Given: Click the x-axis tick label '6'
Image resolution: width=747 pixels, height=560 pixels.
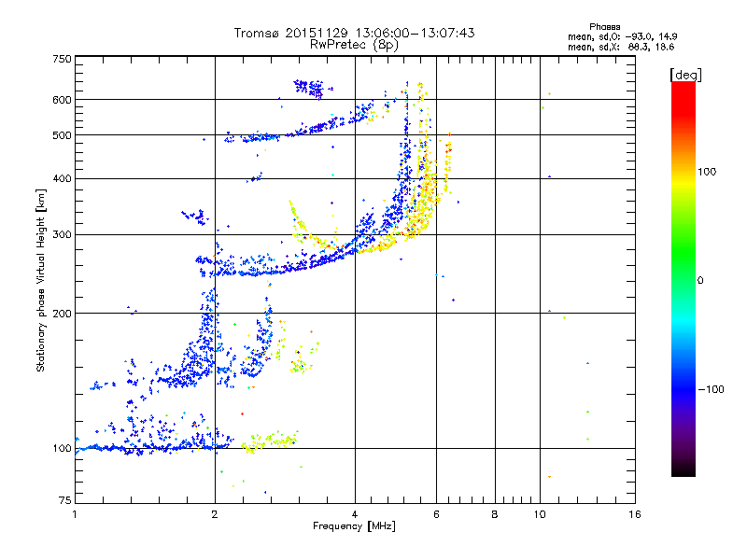Looking at the screenshot, I should pos(436,514).
